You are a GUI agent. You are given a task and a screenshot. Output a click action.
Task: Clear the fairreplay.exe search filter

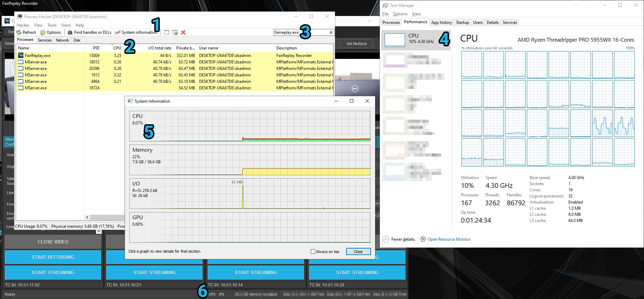click(x=331, y=32)
